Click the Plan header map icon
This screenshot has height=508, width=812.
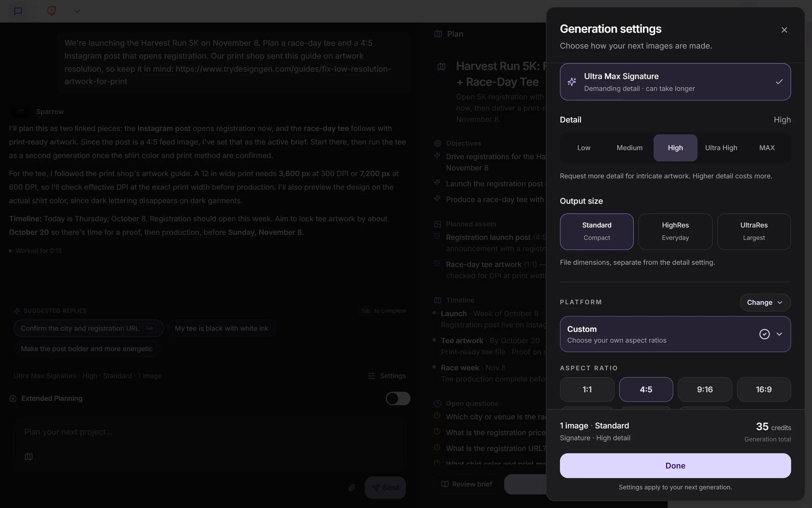point(438,34)
